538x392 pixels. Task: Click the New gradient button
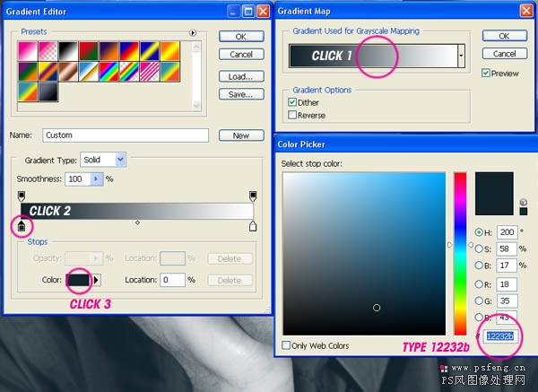click(x=241, y=135)
